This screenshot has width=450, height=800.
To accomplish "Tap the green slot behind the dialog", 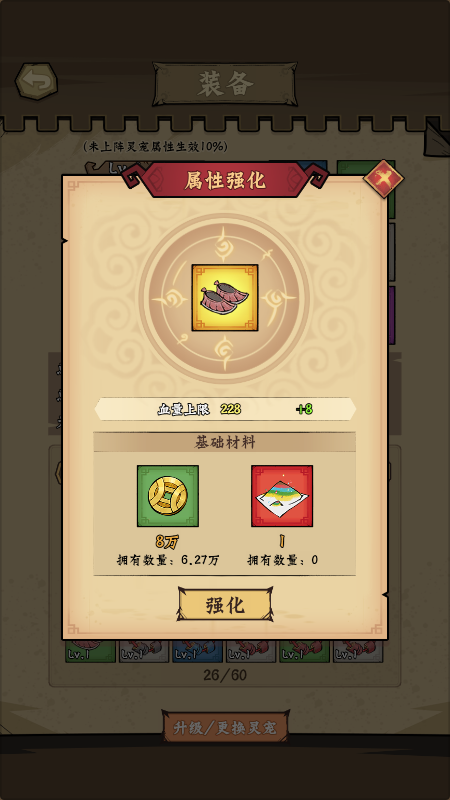I will click(391, 204).
